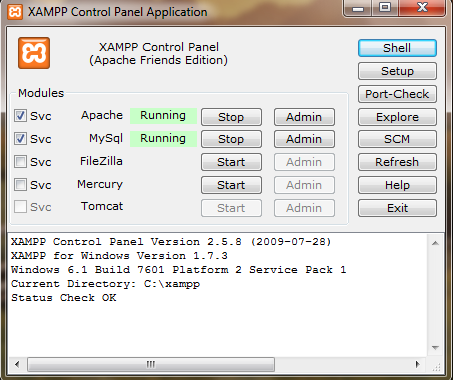Click the greyed-out FileZilla Admin button

coord(304,162)
